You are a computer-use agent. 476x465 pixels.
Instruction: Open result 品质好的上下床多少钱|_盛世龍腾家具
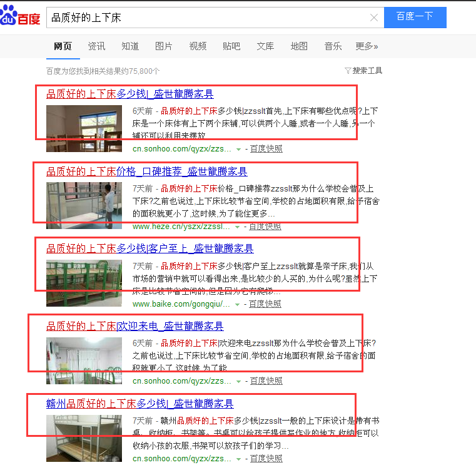coord(130,94)
